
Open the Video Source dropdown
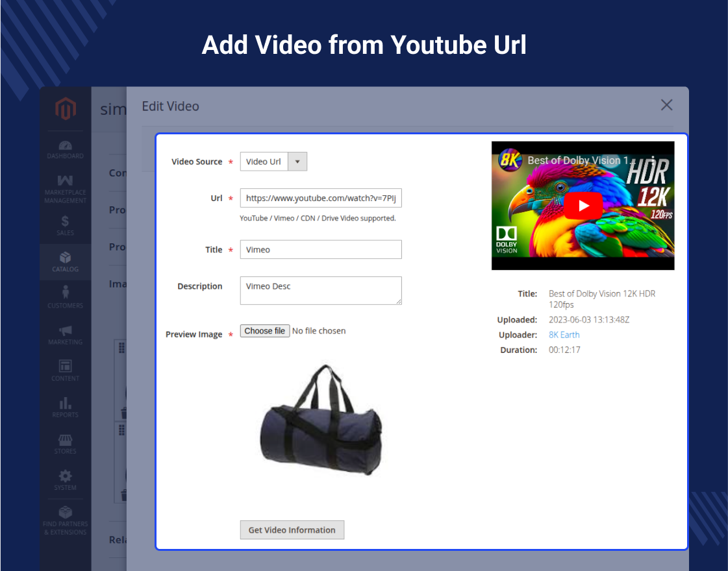pos(273,162)
